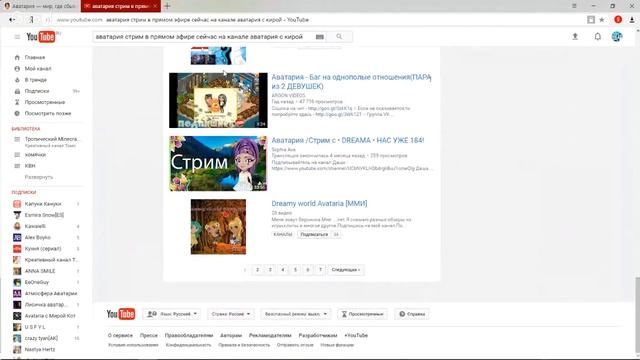Screen dimensions: 640x360
Task: Go to results page 5
Action: click(295, 270)
